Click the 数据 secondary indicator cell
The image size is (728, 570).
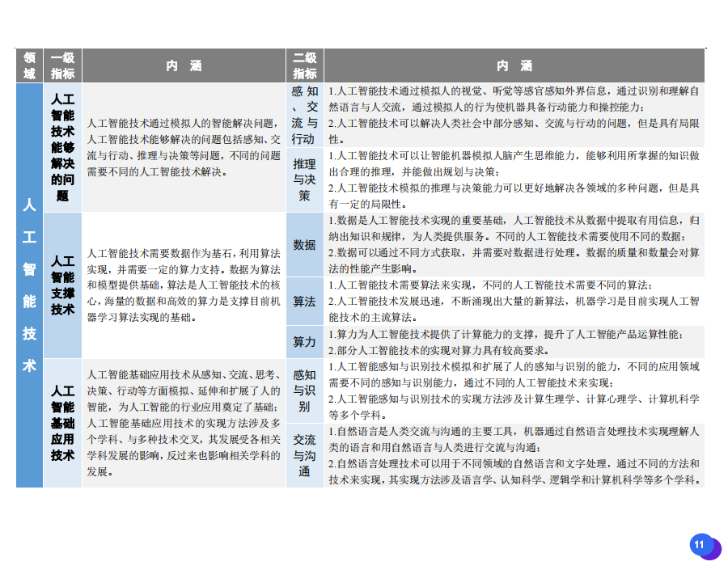tap(304, 245)
